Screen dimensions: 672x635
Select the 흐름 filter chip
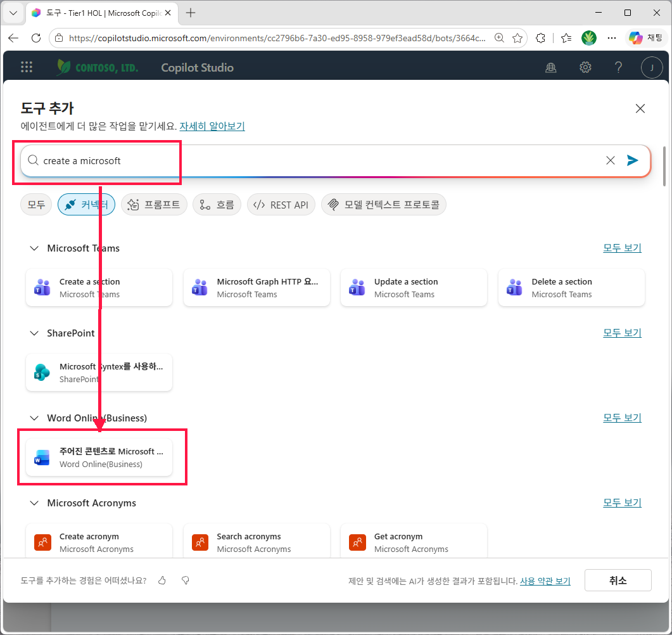[x=217, y=205]
